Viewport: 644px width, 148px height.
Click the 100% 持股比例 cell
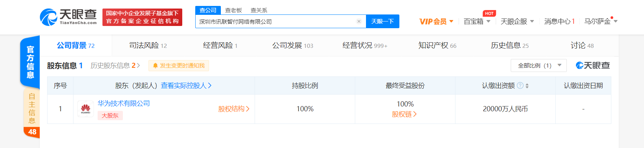[x=305, y=109]
